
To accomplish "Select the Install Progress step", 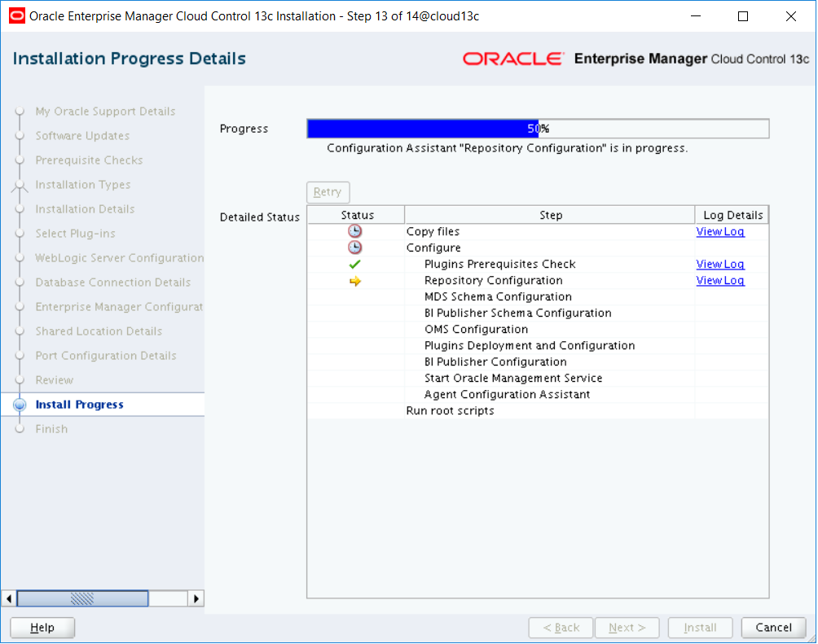I will (x=79, y=405).
